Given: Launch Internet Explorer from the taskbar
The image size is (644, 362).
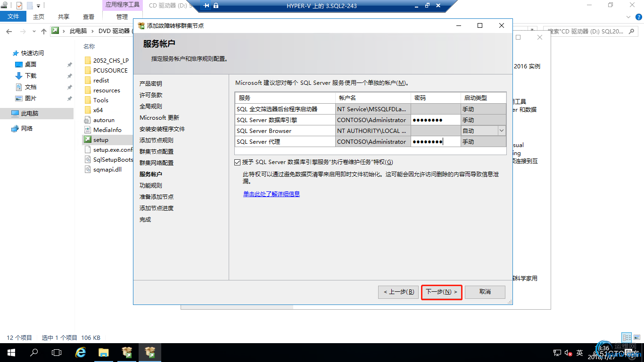Looking at the screenshot, I should coord(81,353).
